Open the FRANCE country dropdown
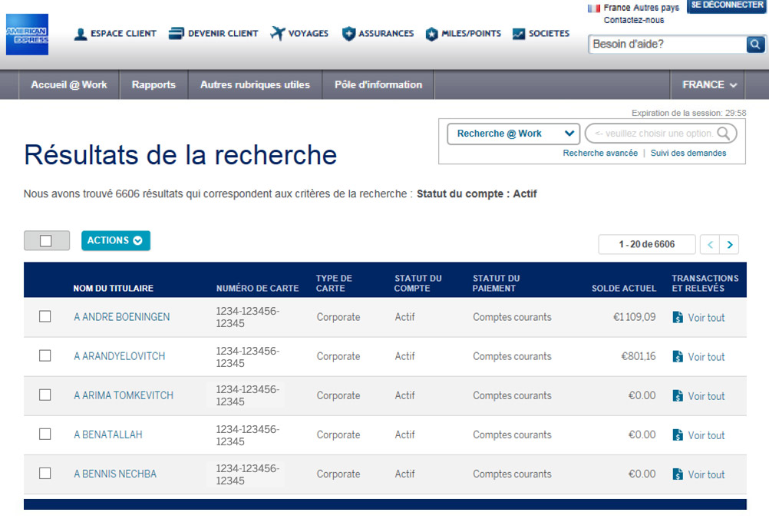This screenshot has width=769, height=532. (709, 84)
